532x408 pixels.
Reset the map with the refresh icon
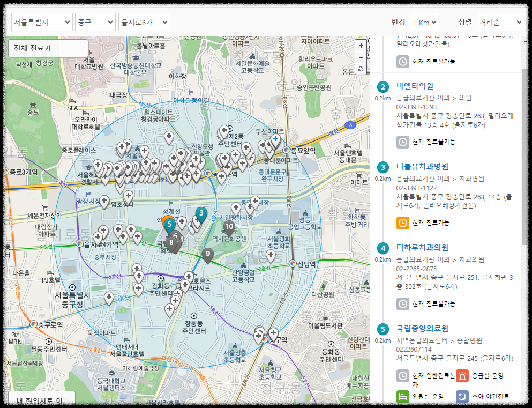361,69
